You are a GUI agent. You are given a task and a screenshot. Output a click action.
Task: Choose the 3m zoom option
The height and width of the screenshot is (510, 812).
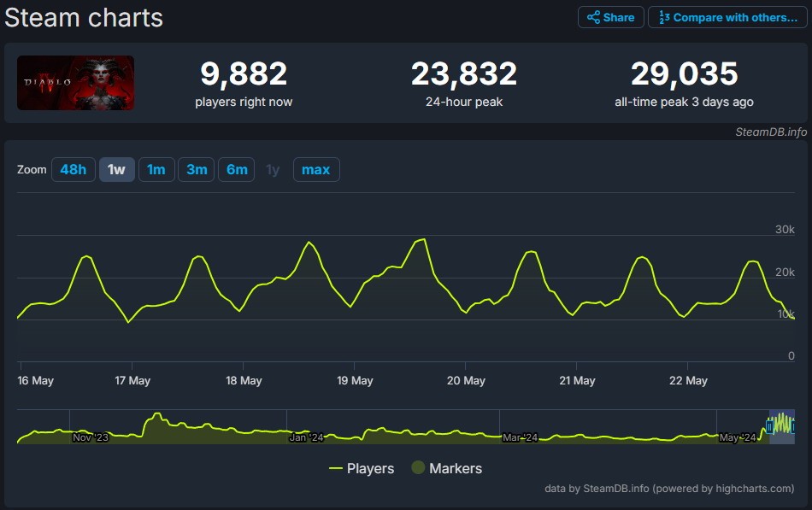tap(197, 169)
